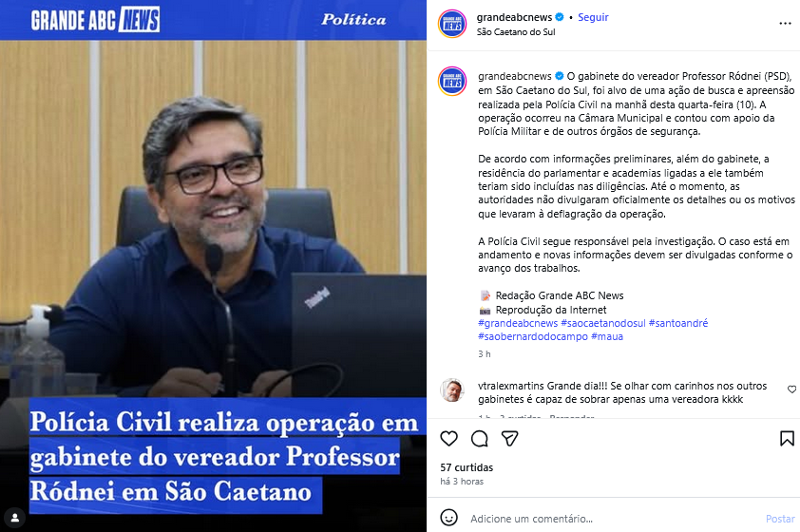Click the Postar comment button
The height and width of the screenshot is (532, 800).
[x=780, y=519]
